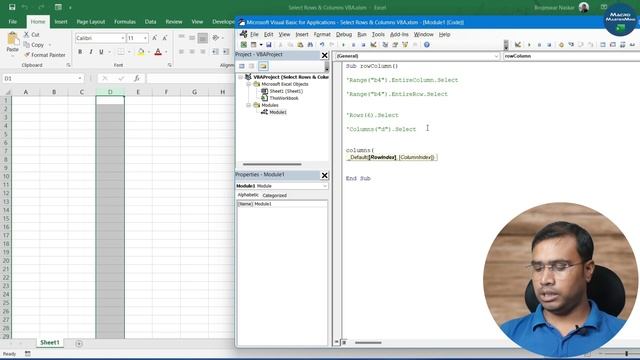Open the Excel File tab
The width and height of the screenshot is (640, 360).
coord(13,22)
